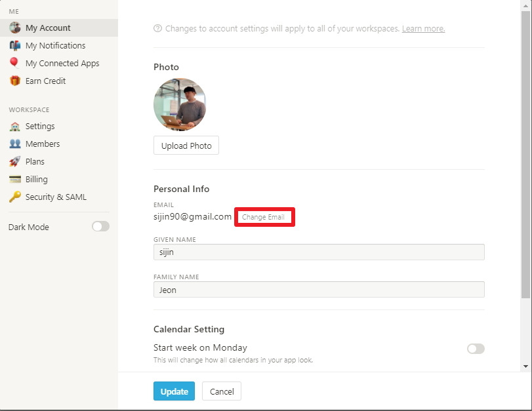This screenshot has height=411, width=532.
Task: Open the Learn more link
Action: tap(423, 29)
